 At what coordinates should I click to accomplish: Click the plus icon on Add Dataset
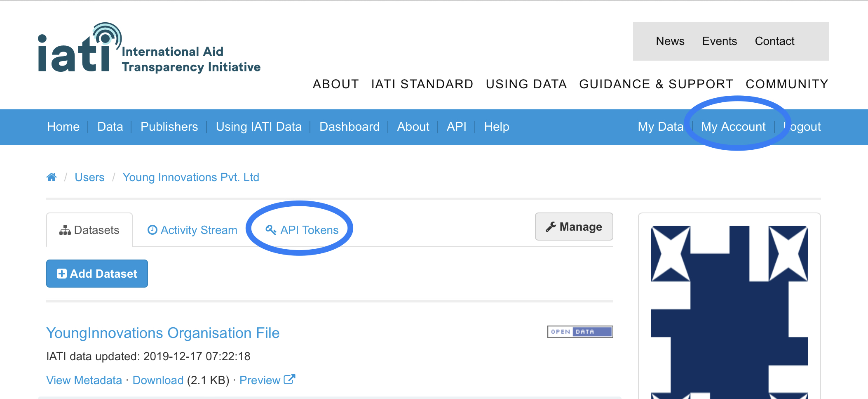point(61,273)
